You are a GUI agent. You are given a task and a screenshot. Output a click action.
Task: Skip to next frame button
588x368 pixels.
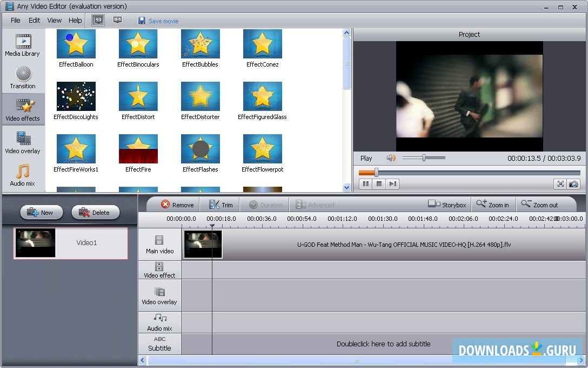click(x=393, y=184)
